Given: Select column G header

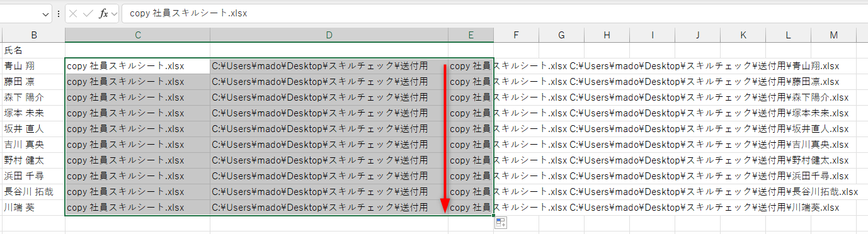Looking at the screenshot, I should pos(561,35).
